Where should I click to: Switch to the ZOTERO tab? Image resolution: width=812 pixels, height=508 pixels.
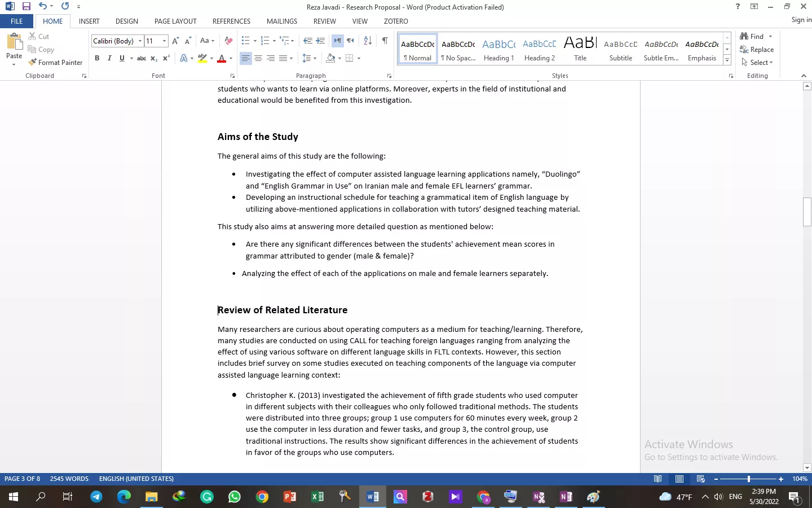pos(396,21)
